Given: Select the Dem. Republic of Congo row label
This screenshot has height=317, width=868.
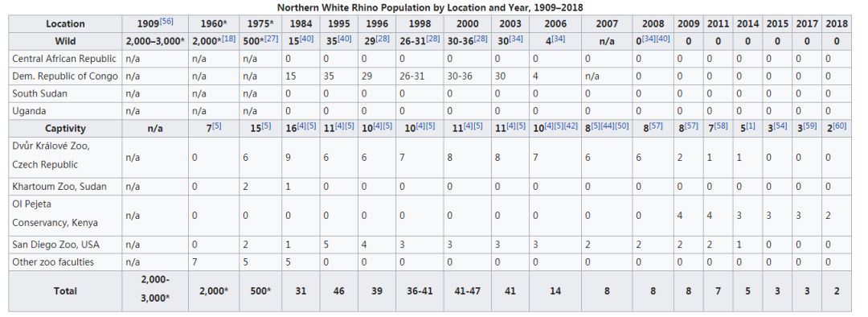Looking at the screenshot, I should click(65, 76).
